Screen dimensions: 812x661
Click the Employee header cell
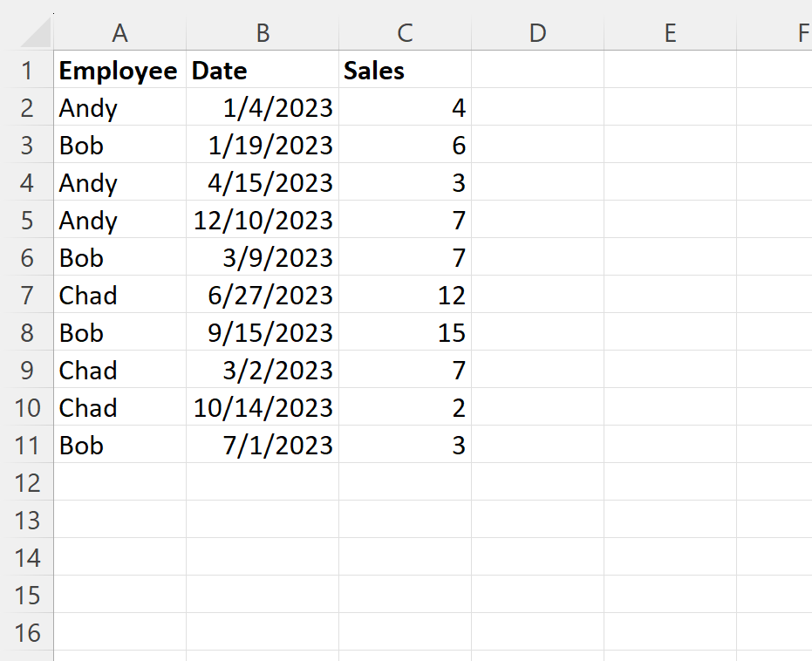[x=119, y=71]
